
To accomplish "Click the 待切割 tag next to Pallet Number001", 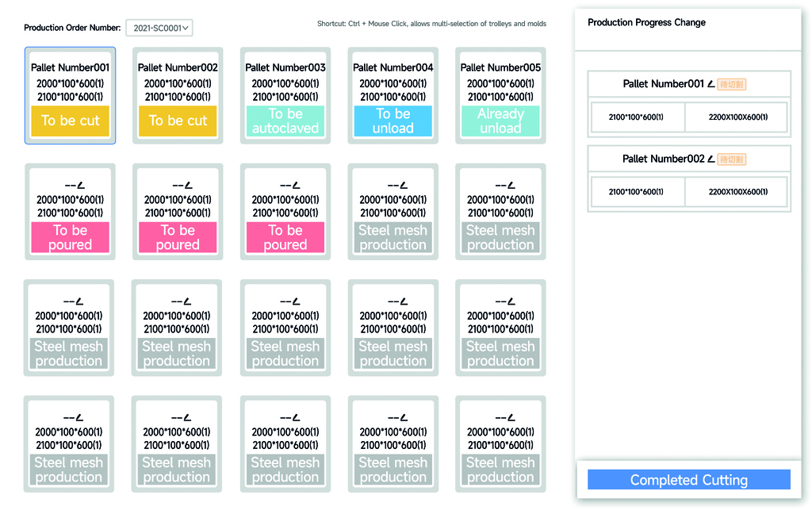I will [x=731, y=84].
